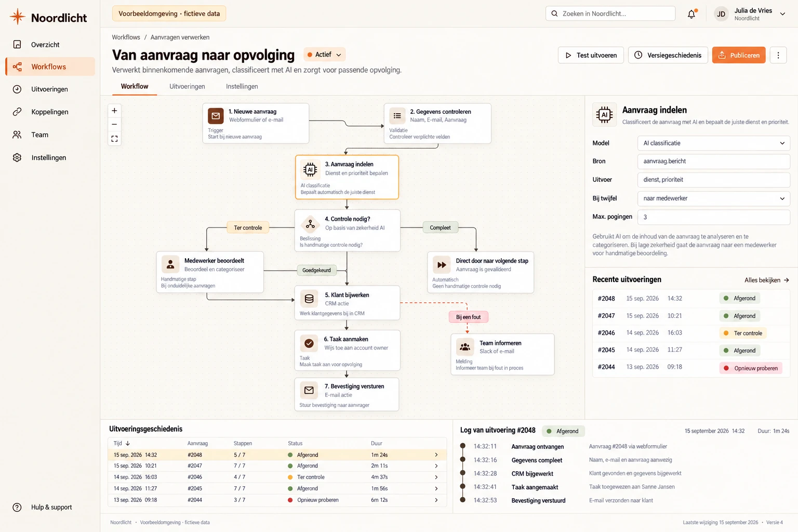Click Alles bekijken link

pos(767,280)
